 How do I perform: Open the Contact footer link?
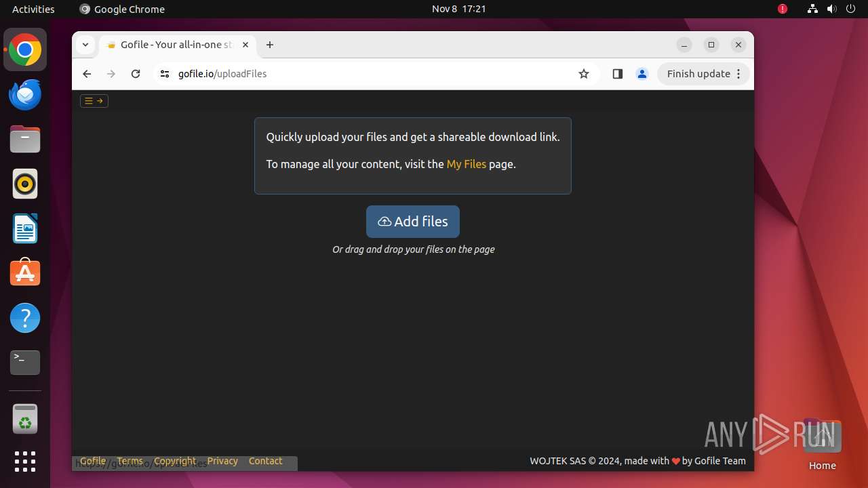265,461
